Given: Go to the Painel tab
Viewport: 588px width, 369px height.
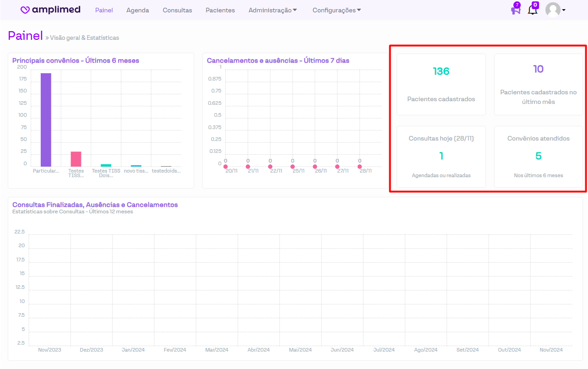Looking at the screenshot, I should click(x=104, y=10).
